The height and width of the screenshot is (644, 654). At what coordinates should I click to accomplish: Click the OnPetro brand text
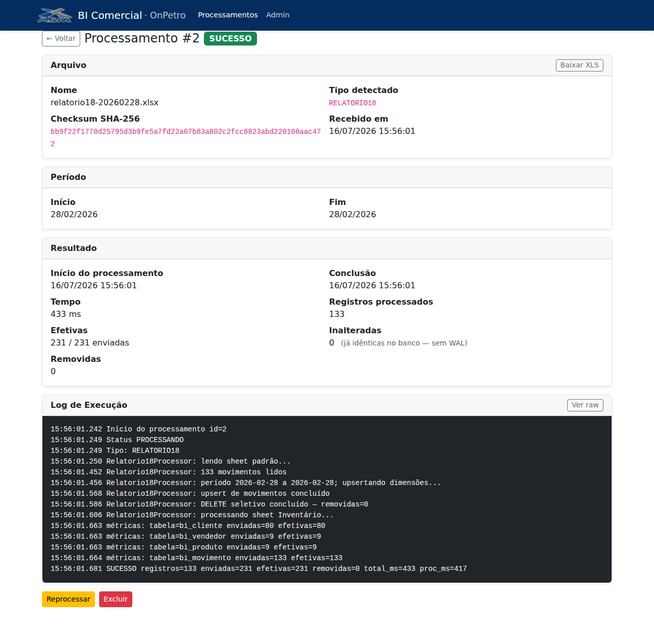(168, 15)
